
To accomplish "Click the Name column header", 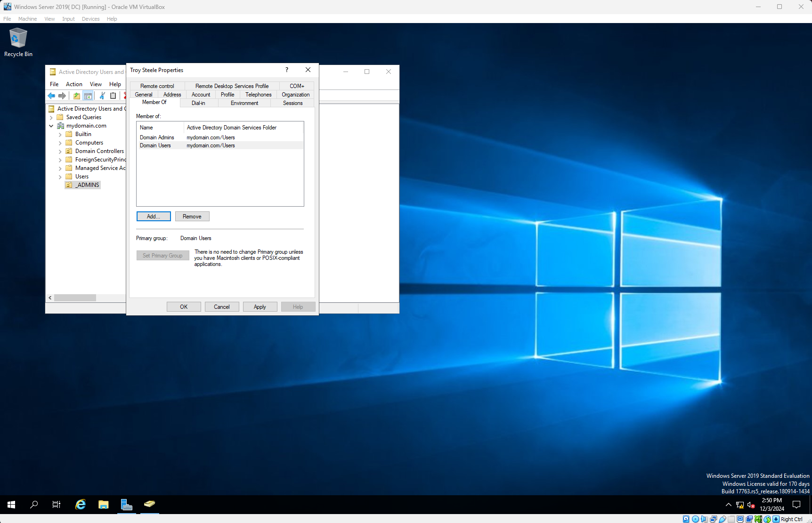I will click(x=160, y=128).
